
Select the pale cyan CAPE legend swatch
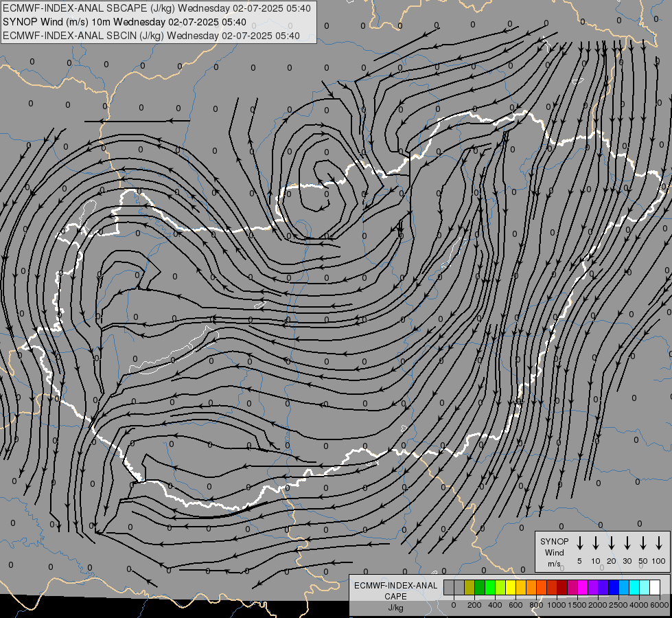(645, 587)
